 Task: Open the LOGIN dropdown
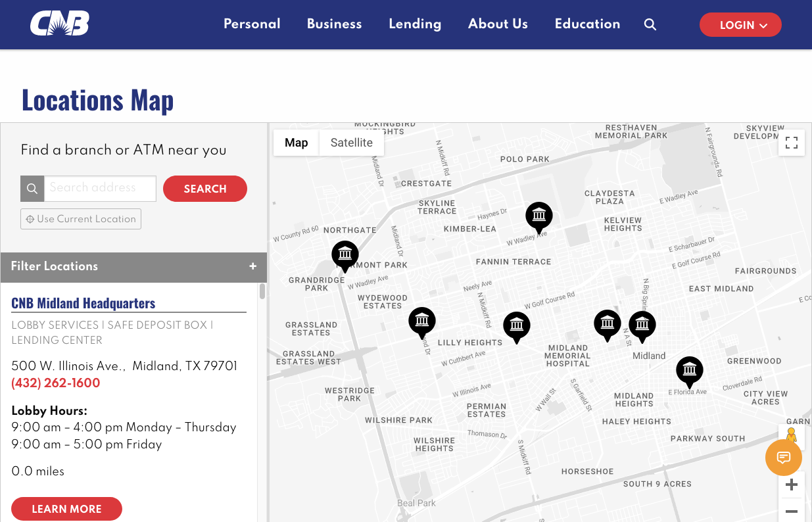pos(740,25)
